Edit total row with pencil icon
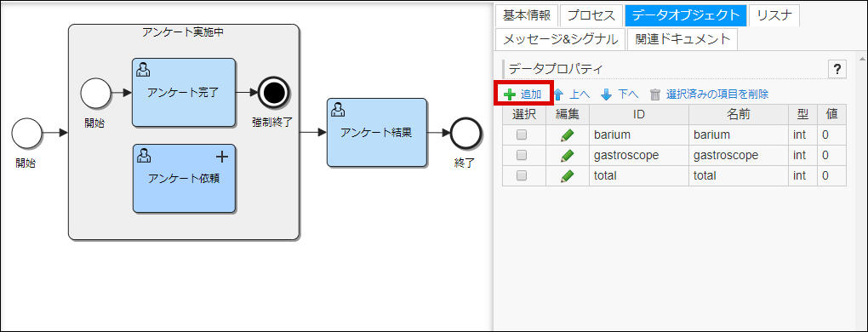 click(x=568, y=176)
